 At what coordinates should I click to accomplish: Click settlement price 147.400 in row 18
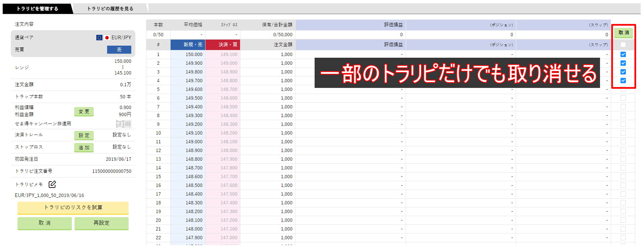tap(229, 203)
